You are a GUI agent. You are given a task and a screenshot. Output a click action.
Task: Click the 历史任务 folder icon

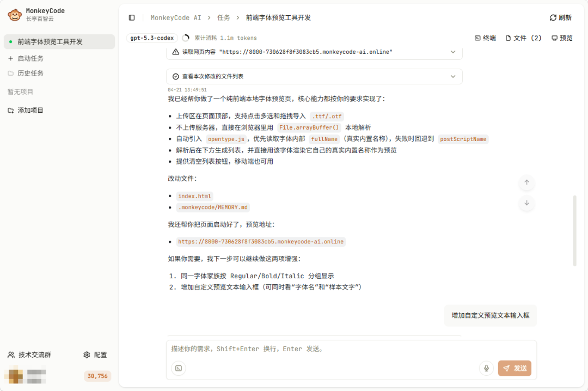(11, 73)
